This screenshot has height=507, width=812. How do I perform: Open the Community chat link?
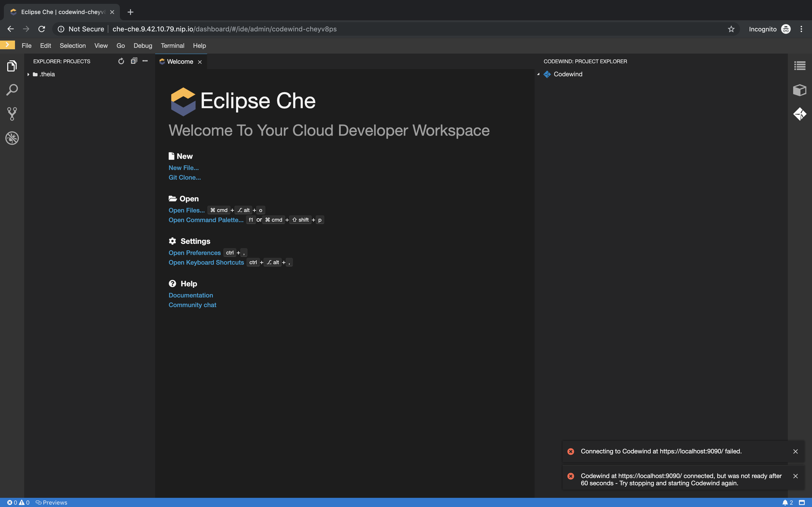192,305
